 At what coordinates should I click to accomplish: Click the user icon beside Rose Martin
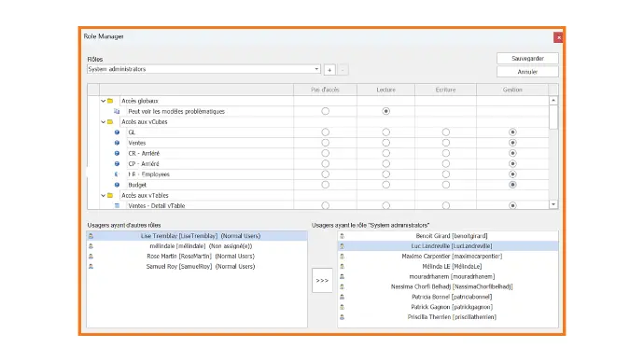(x=91, y=257)
